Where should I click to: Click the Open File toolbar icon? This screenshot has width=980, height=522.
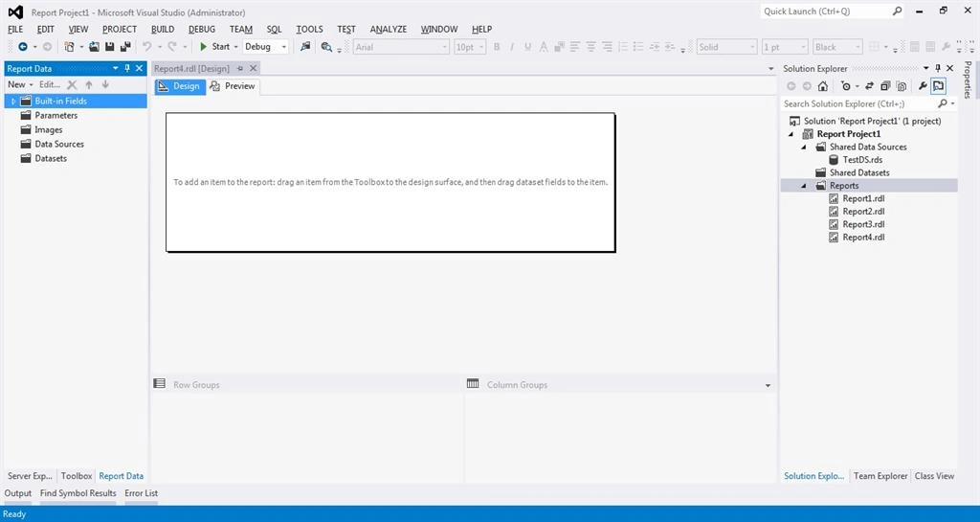[x=94, y=47]
